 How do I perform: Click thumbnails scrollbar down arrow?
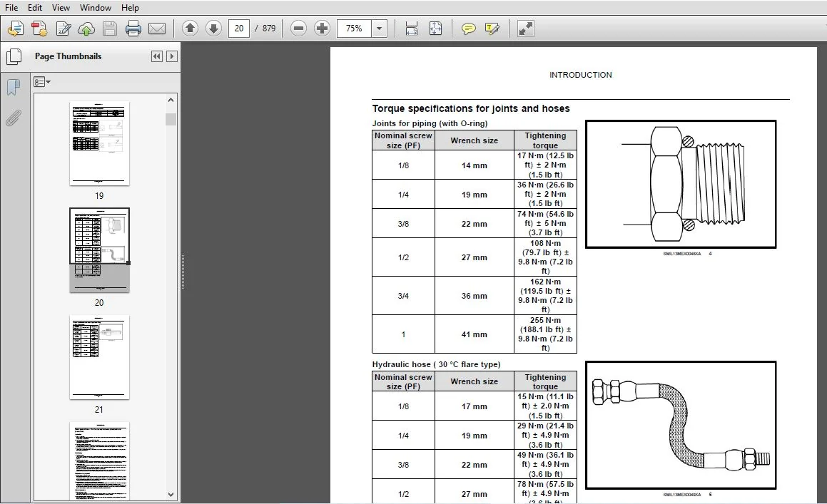point(171,495)
